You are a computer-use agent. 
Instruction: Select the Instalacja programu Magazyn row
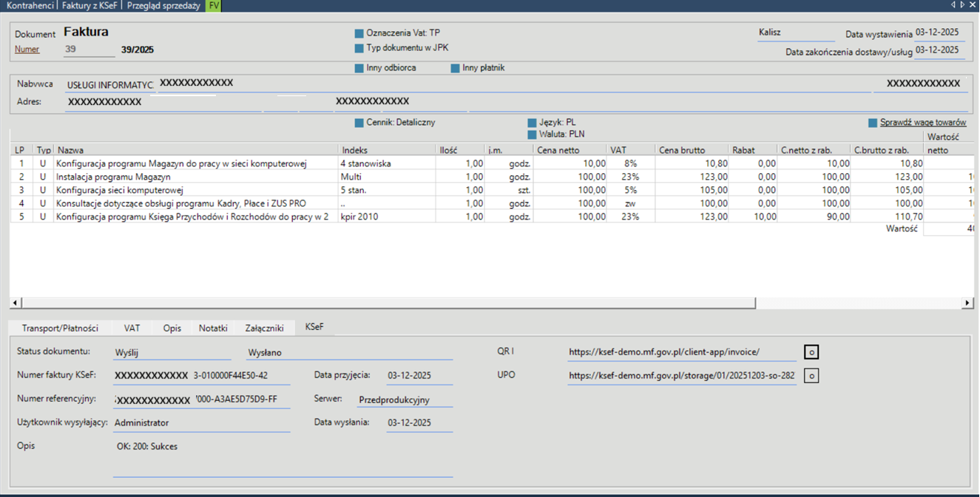(113, 177)
